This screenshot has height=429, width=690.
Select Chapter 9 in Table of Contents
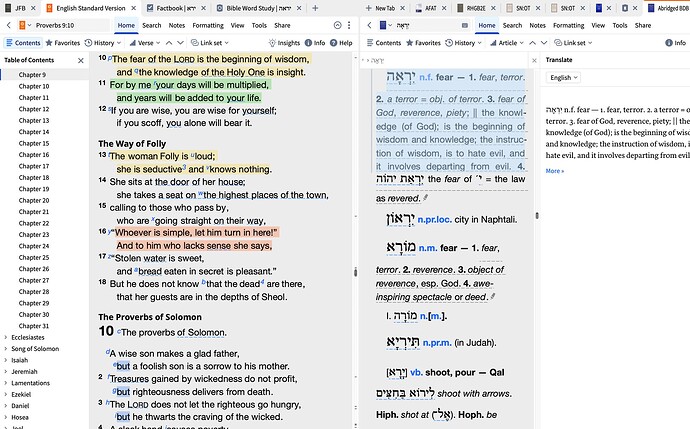32,75
